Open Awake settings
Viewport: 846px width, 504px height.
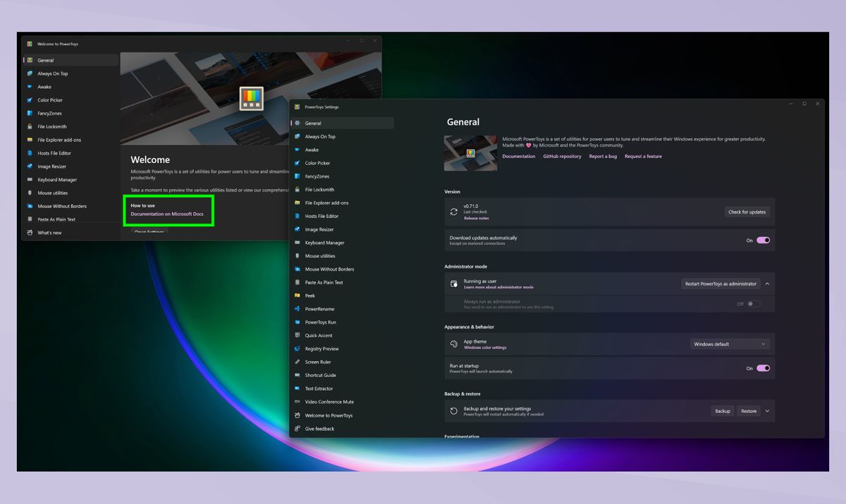(x=312, y=149)
